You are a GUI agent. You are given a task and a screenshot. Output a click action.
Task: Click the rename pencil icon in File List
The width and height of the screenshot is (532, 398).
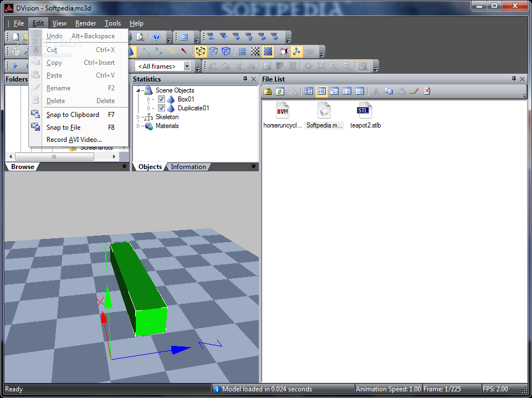click(x=414, y=91)
